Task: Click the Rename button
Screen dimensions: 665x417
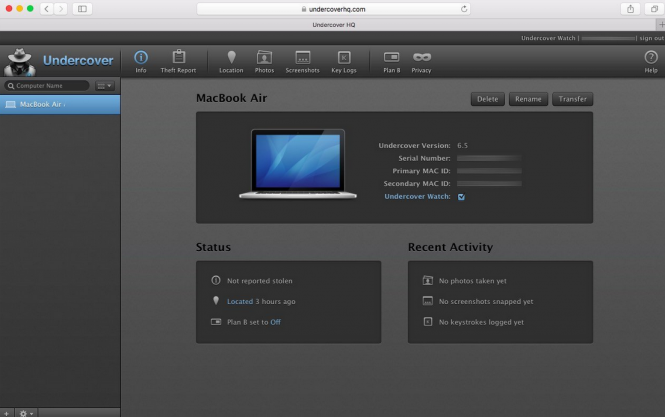Action: click(528, 99)
